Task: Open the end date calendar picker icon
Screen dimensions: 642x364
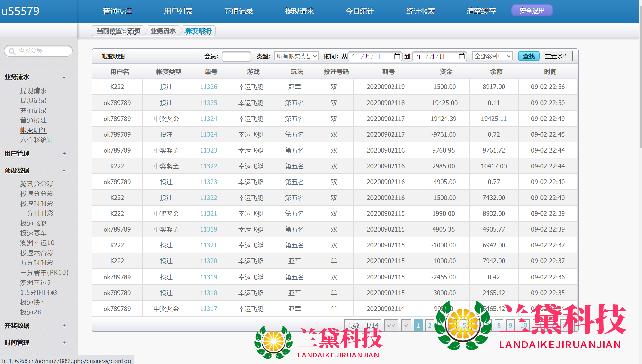Action: [x=461, y=56]
